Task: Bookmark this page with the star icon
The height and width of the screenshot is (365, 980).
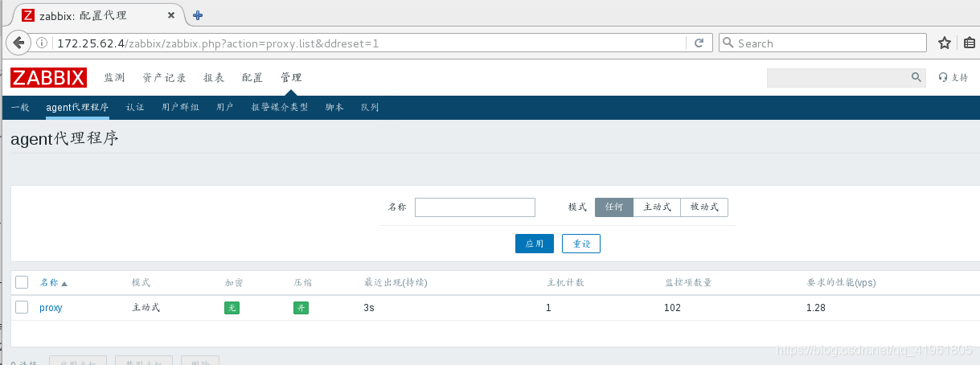Action: point(945,43)
